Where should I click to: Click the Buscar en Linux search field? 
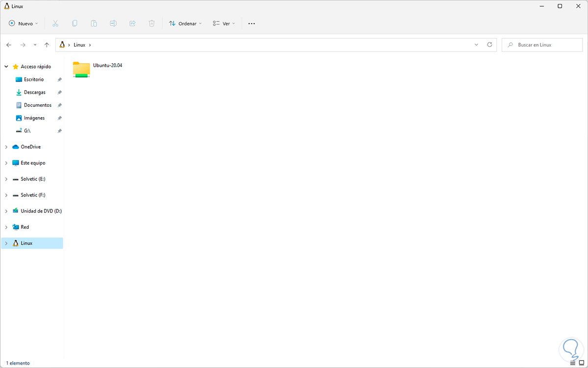[542, 45]
